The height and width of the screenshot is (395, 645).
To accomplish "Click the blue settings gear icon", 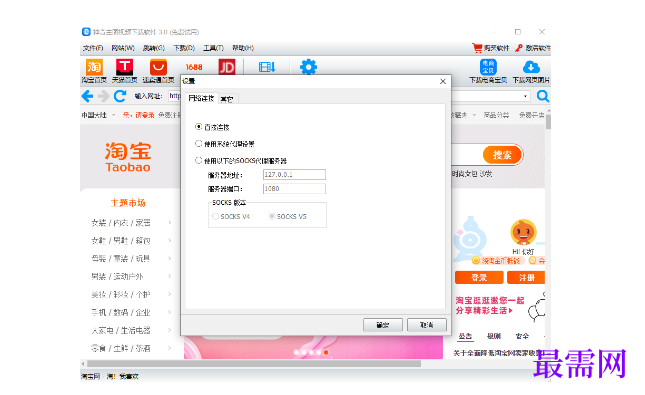I will tap(309, 67).
